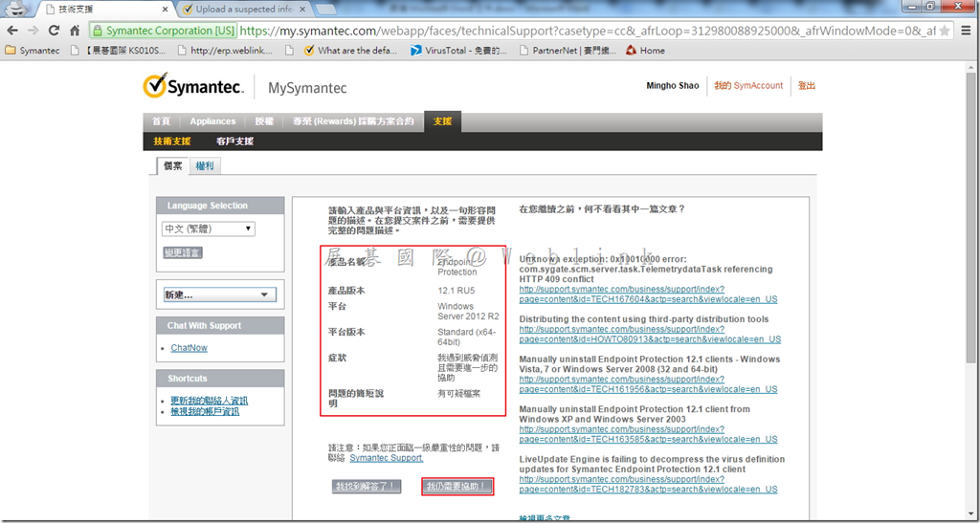Image resolution: width=980 pixels, height=523 pixels.
Task: Open the TECH163585 article link
Action: click(648, 434)
